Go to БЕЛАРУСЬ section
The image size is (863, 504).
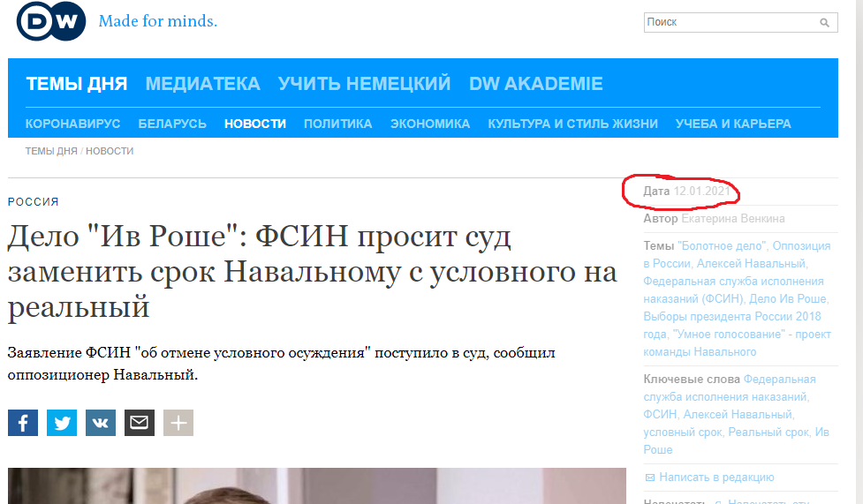pyautogui.click(x=172, y=124)
